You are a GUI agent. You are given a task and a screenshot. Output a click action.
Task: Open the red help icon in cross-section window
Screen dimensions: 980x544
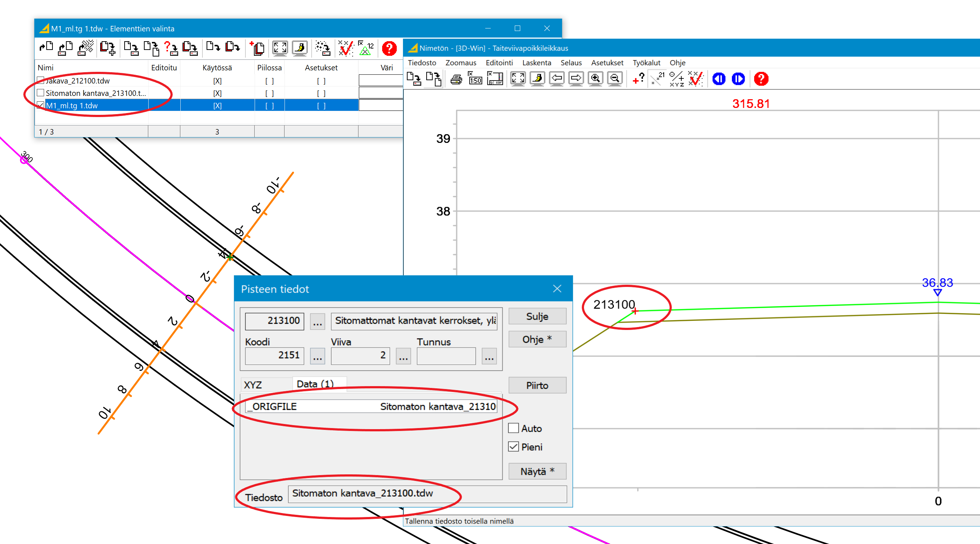[761, 79]
